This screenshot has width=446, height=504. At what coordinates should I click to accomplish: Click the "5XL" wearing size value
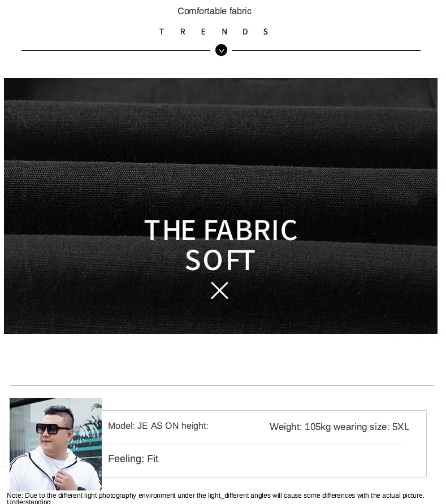401,427
